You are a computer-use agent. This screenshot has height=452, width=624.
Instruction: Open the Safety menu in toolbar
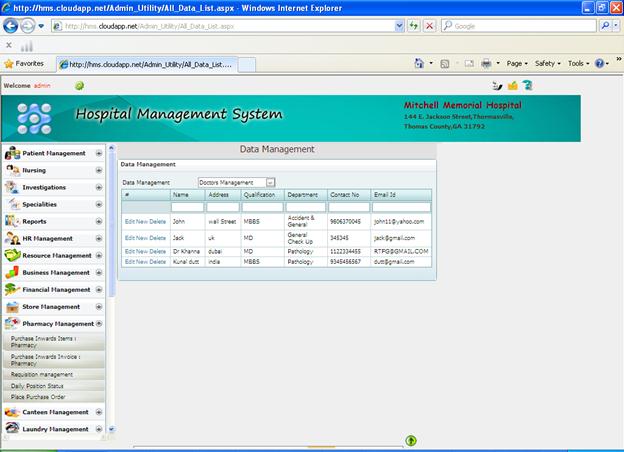click(x=547, y=63)
